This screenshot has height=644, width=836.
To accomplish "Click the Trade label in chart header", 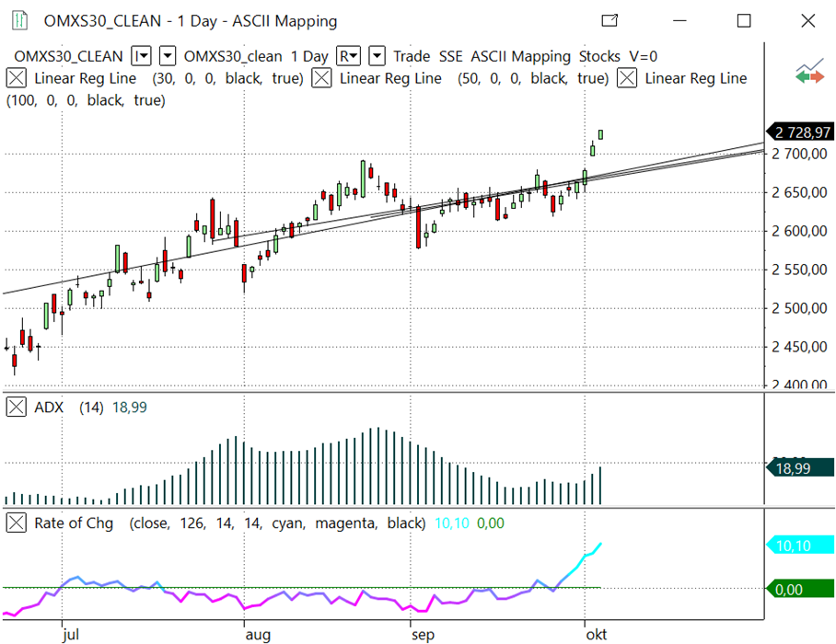I will click(x=412, y=57).
